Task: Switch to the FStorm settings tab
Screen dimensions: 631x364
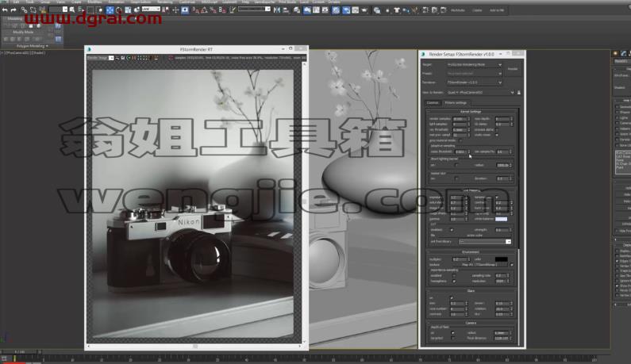Action: (x=456, y=103)
